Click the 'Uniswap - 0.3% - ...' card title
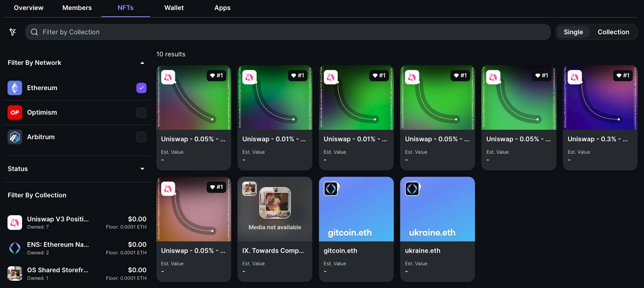 [x=598, y=139]
